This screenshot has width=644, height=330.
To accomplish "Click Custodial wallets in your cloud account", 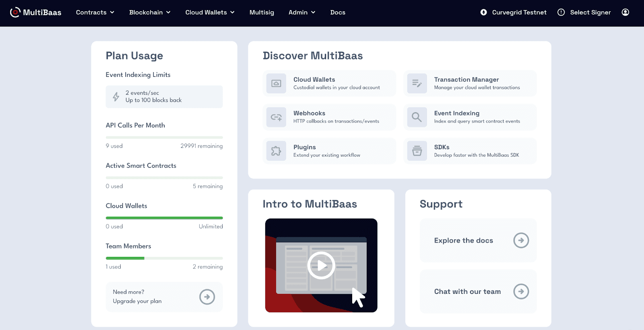I will tap(336, 88).
